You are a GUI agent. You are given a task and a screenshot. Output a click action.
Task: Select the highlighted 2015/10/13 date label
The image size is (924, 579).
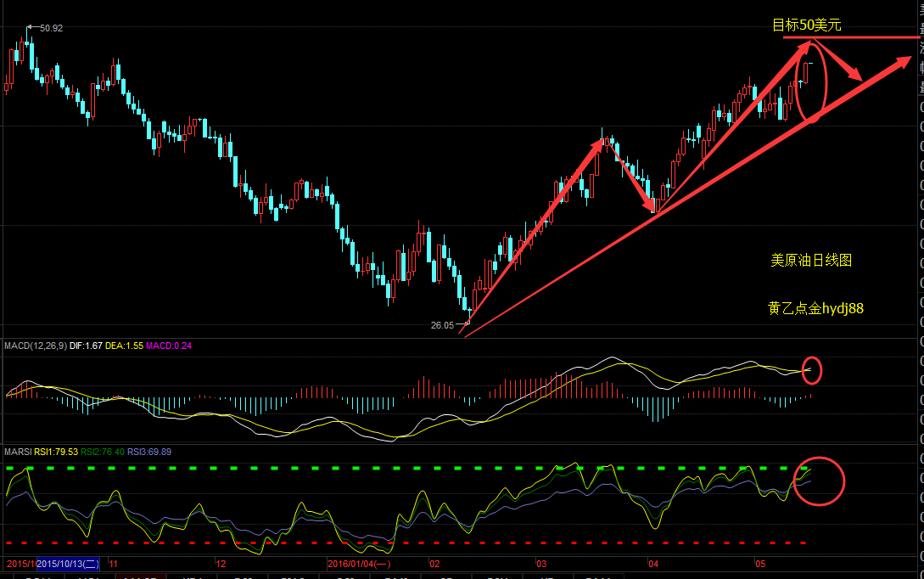(x=69, y=564)
